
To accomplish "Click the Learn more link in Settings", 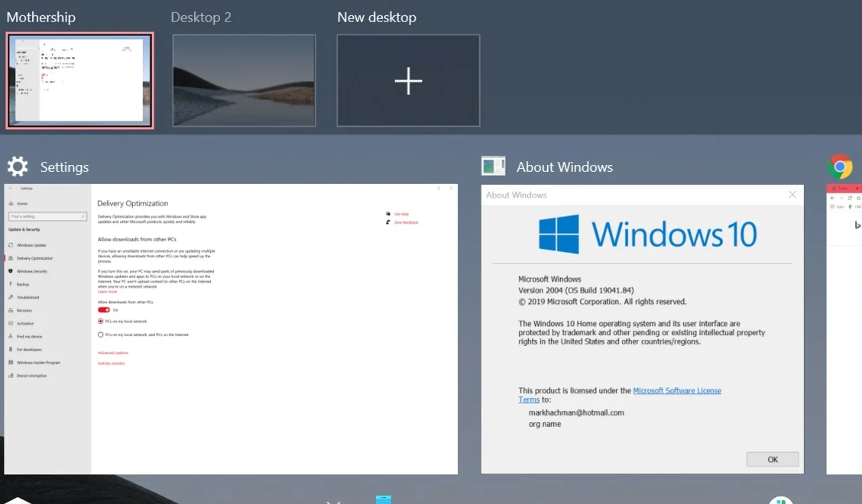I will [107, 292].
